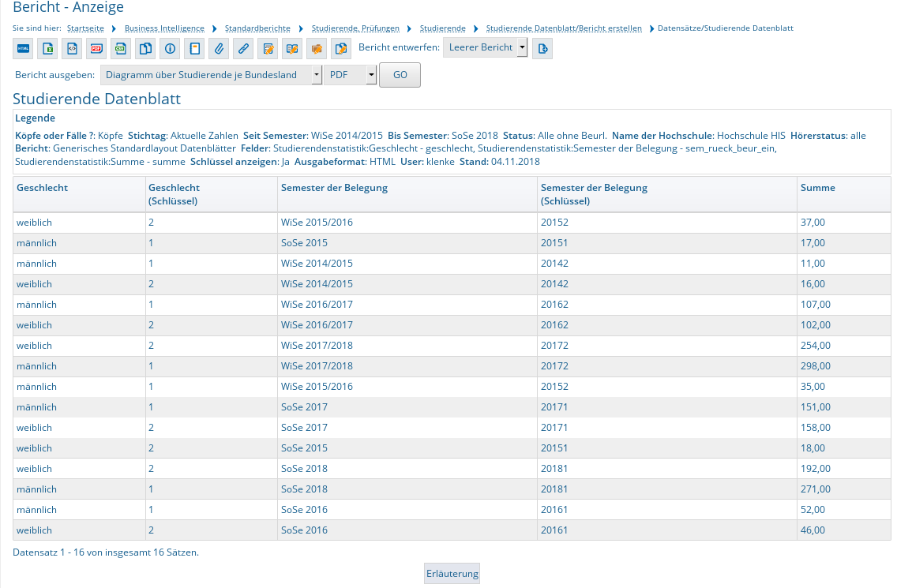897x588 pixels.
Task: Click the sum value 102,00
Action: coord(815,325)
